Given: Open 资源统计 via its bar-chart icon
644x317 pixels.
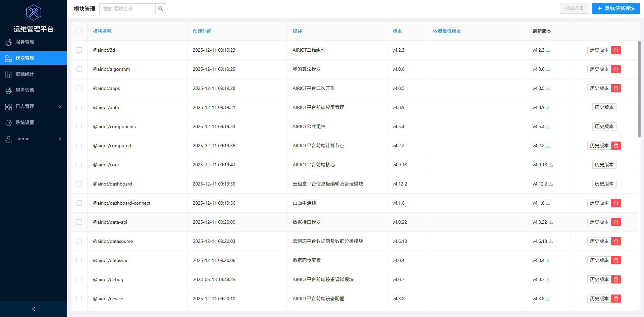Looking at the screenshot, I should 8,74.
